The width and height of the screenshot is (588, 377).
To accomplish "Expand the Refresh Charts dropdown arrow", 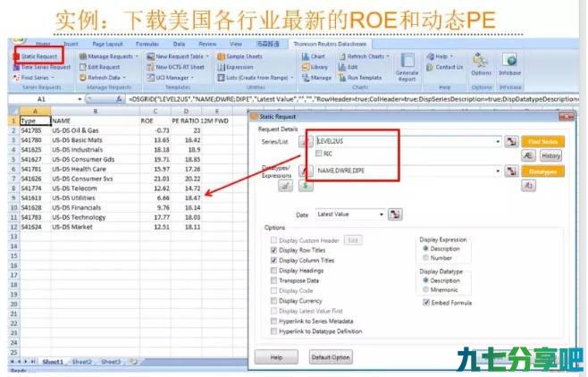I will click(388, 56).
